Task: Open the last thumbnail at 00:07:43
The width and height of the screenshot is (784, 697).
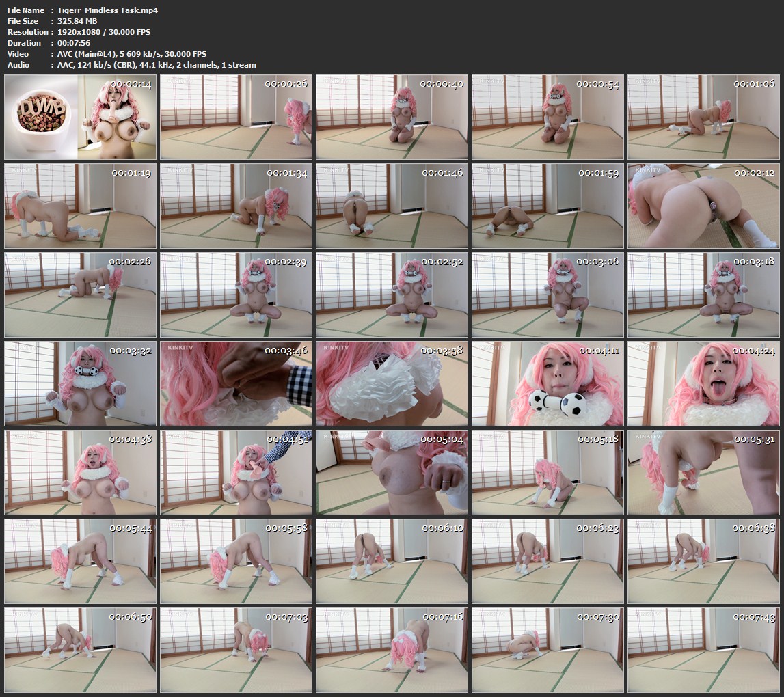Action: (x=704, y=650)
